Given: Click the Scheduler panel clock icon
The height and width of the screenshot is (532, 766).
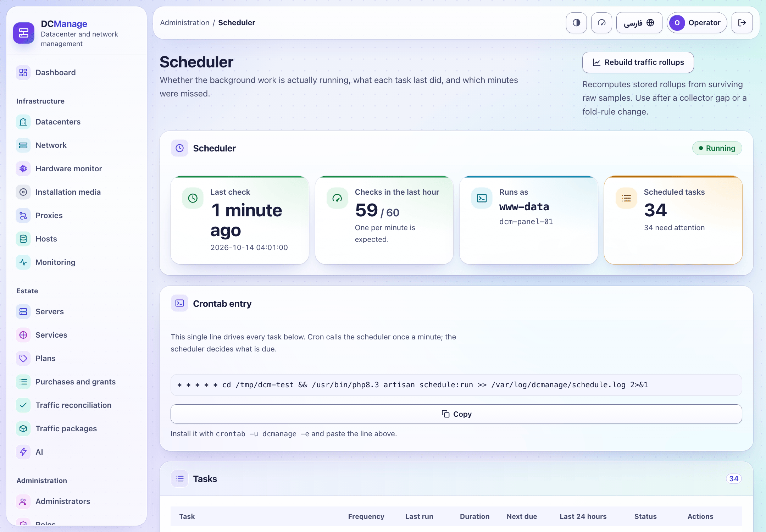Looking at the screenshot, I should coord(179,148).
